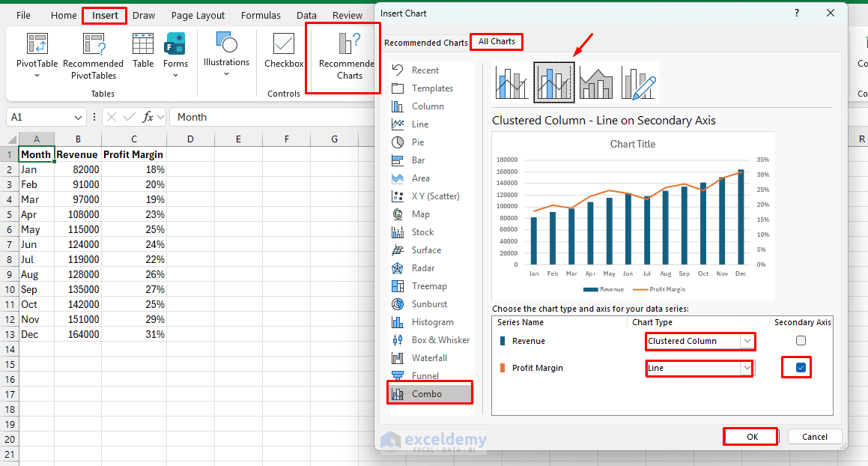This screenshot has height=466, width=868.
Task: Insert a PivotTable from the ribbon
Action: pyautogui.click(x=37, y=50)
